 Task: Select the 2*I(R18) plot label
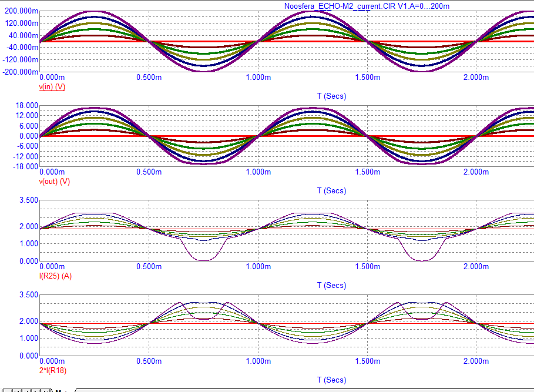[53, 370]
